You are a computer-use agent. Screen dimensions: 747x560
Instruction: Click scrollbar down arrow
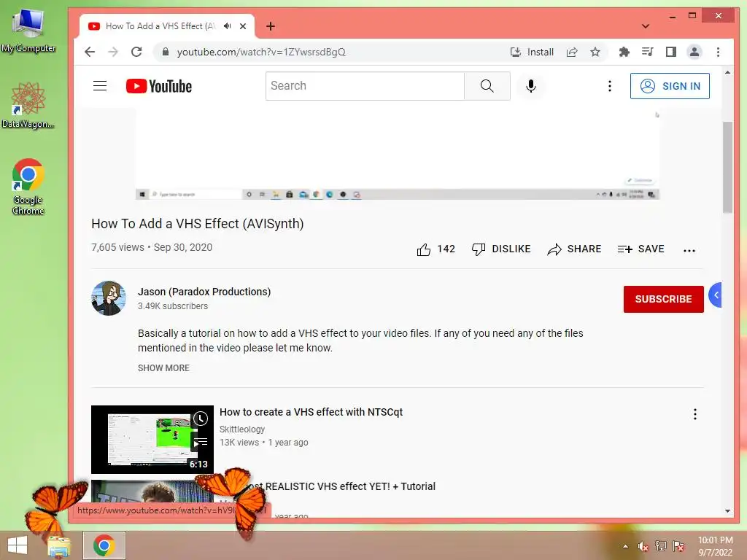coord(727,511)
